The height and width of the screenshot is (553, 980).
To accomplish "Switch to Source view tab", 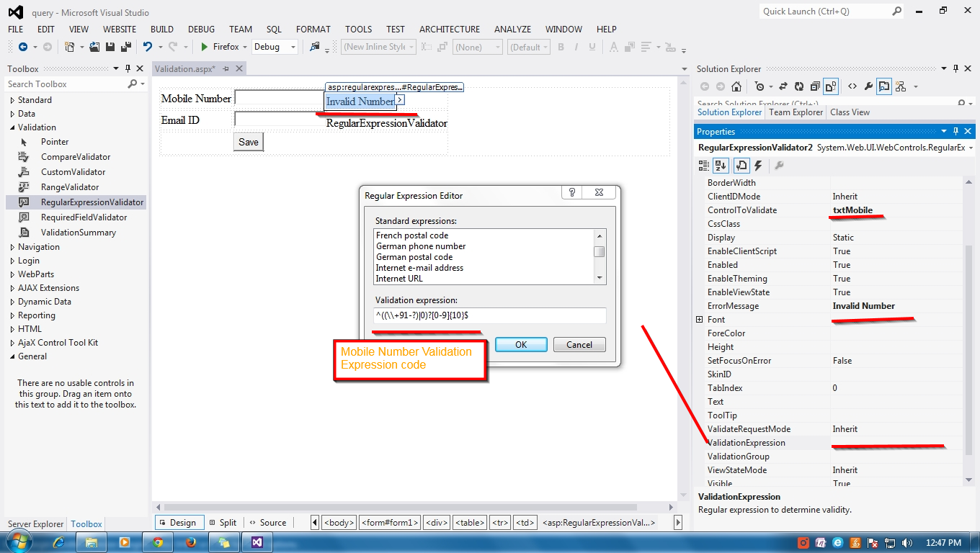I will (267, 523).
